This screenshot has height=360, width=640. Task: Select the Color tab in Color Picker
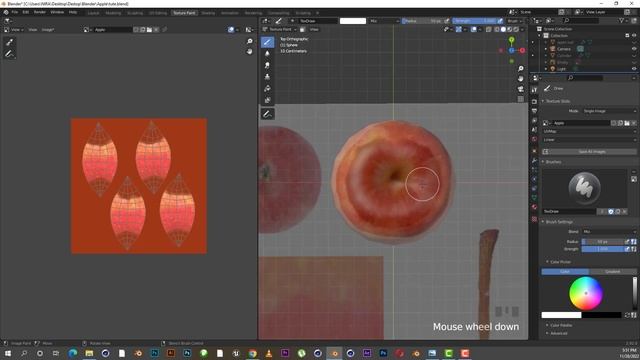coord(565,271)
